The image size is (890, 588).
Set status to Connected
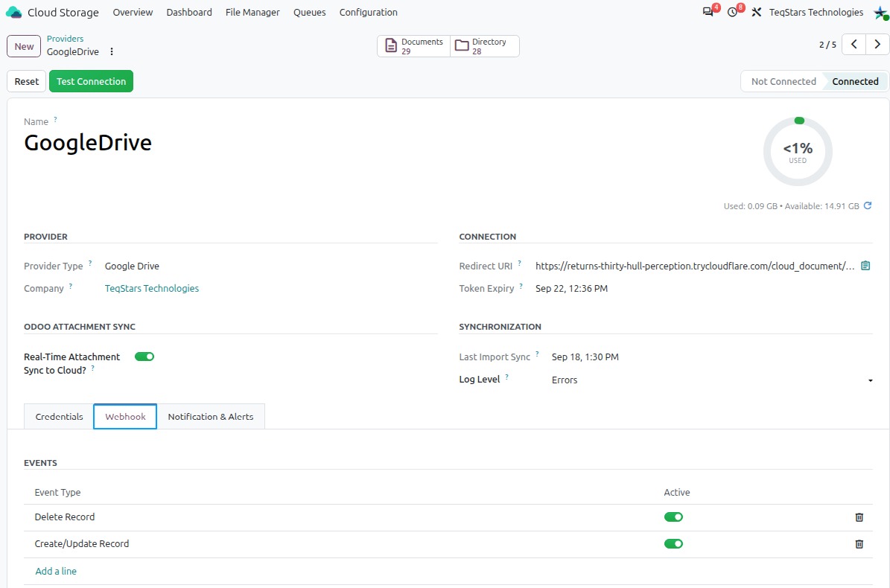[855, 81]
